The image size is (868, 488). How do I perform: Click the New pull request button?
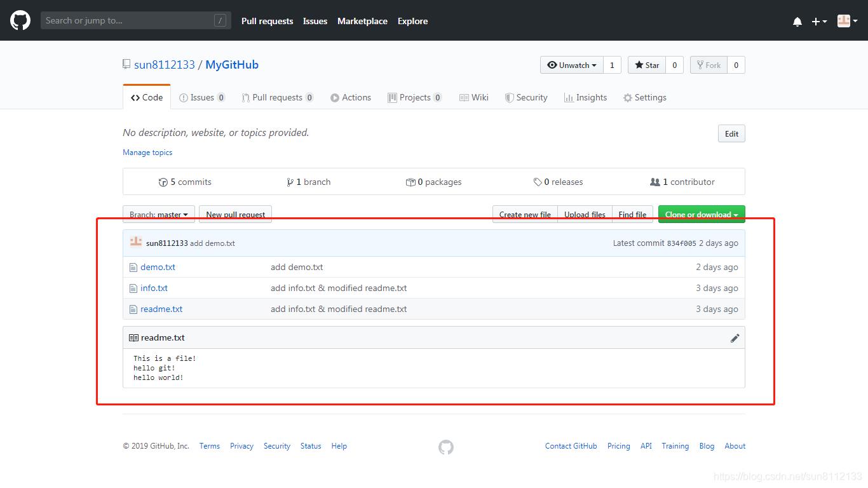point(236,214)
